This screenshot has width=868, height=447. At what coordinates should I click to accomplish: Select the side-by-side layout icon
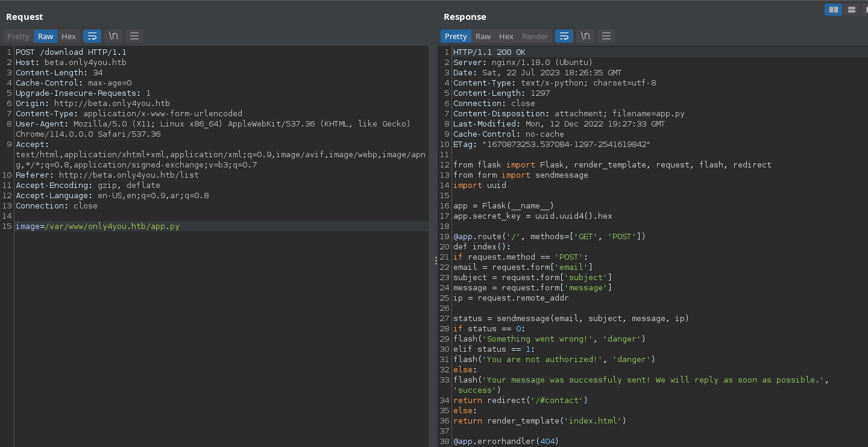[834, 9]
